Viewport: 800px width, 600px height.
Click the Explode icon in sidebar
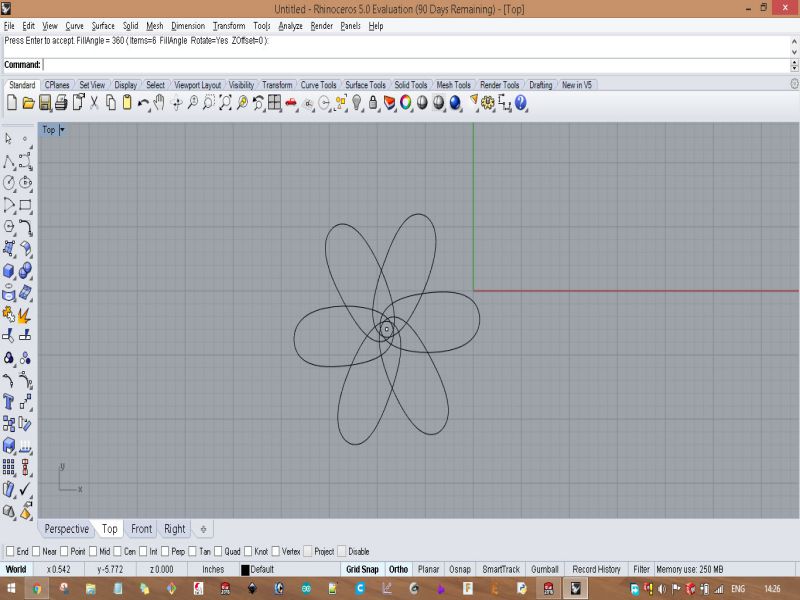pyautogui.click(x=24, y=315)
